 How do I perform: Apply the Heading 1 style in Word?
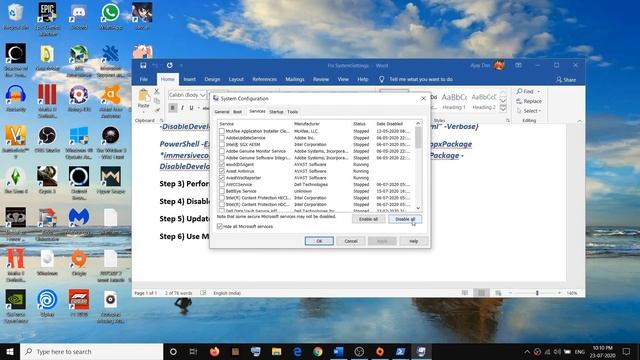click(454, 101)
